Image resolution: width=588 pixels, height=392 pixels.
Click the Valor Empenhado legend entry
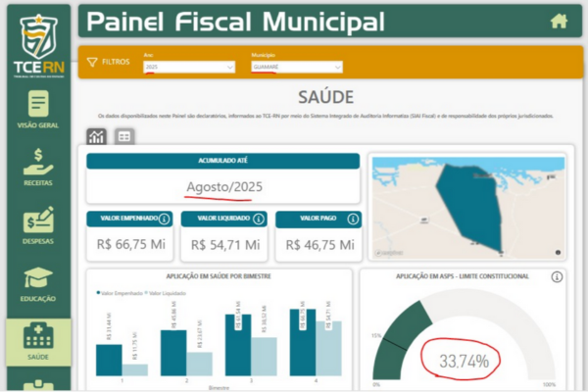tap(120, 293)
